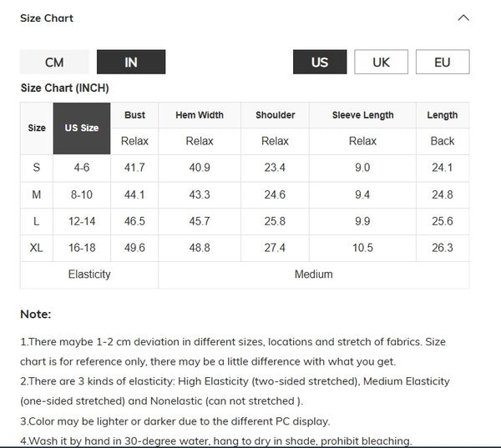Switch sizing region to UK

tap(381, 63)
